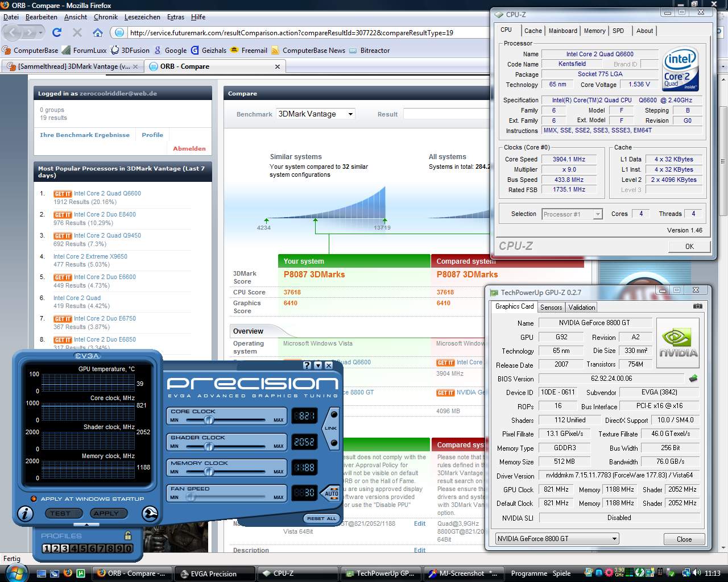Toggle the clock LINK button
Image resolution: width=728 pixels, height=582 pixels.
[x=331, y=427]
